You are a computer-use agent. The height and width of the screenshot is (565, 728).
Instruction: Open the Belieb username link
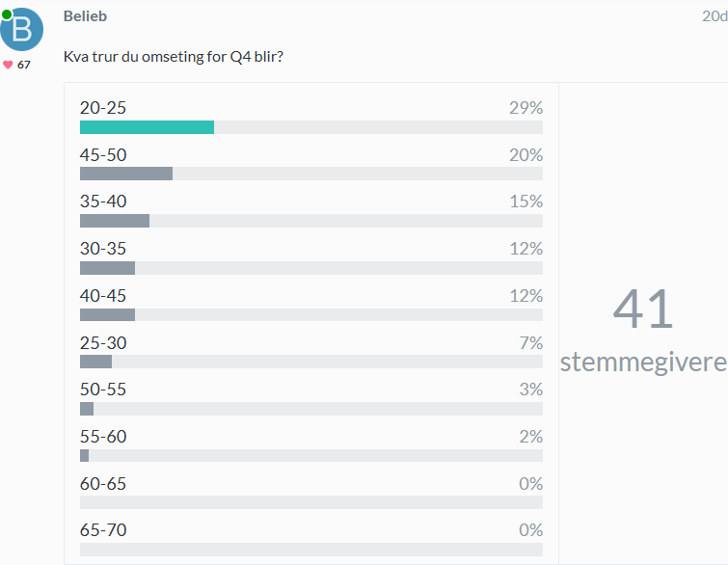(85, 16)
